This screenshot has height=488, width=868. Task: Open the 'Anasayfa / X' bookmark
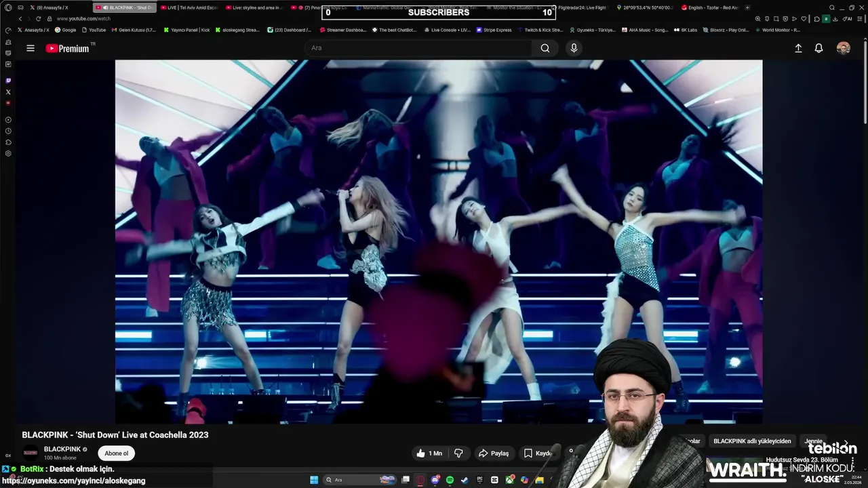[34, 30]
